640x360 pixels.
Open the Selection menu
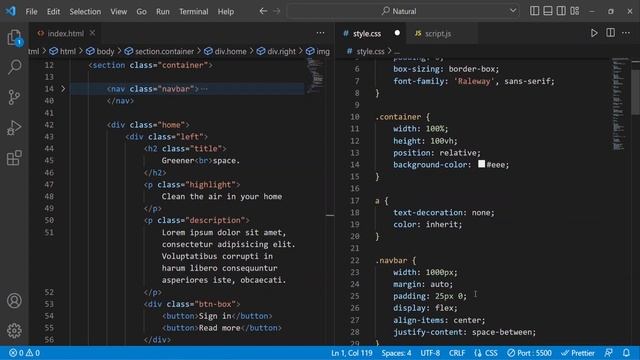click(85, 11)
